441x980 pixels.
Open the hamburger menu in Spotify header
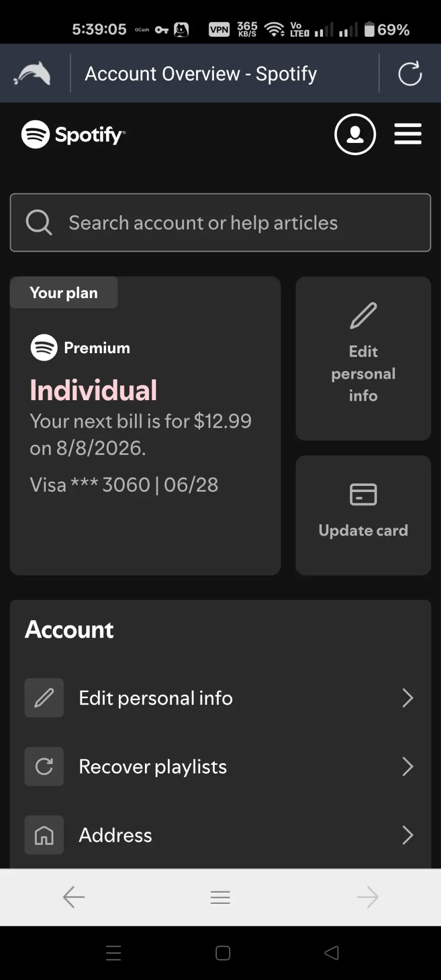coord(408,134)
